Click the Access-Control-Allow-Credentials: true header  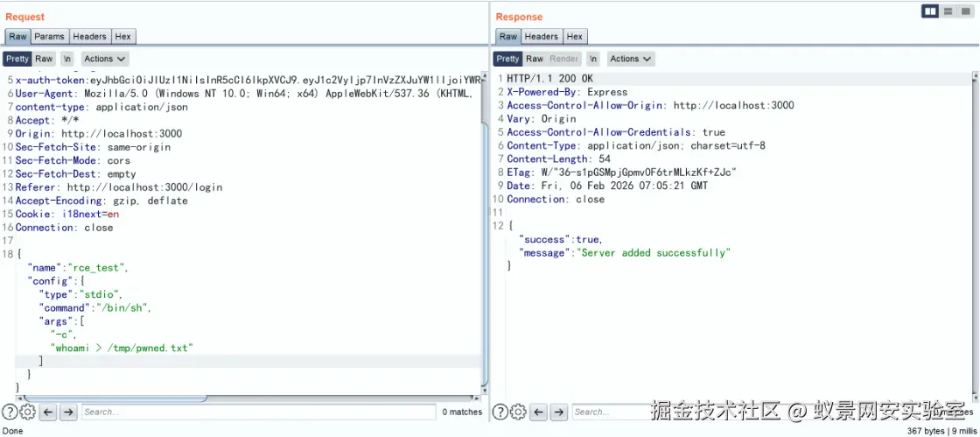pos(616,132)
